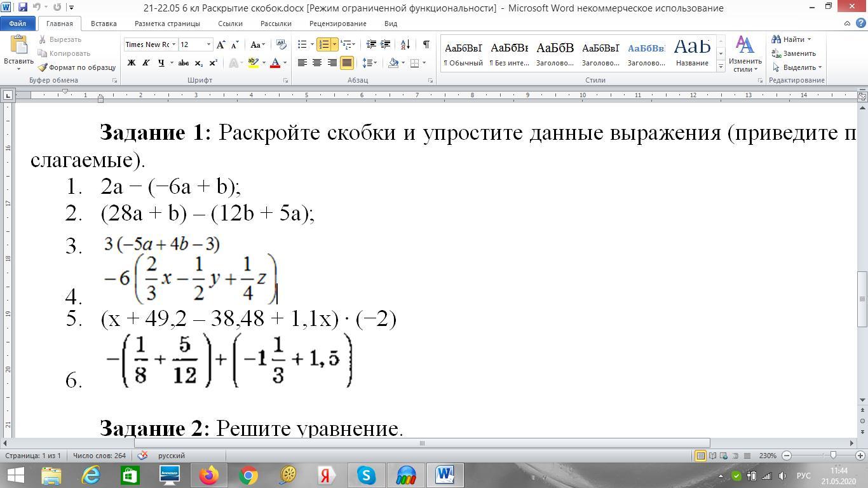Click the Sort (А-Я) icon
Image resolution: width=868 pixels, height=488 pixels.
[x=406, y=44]
